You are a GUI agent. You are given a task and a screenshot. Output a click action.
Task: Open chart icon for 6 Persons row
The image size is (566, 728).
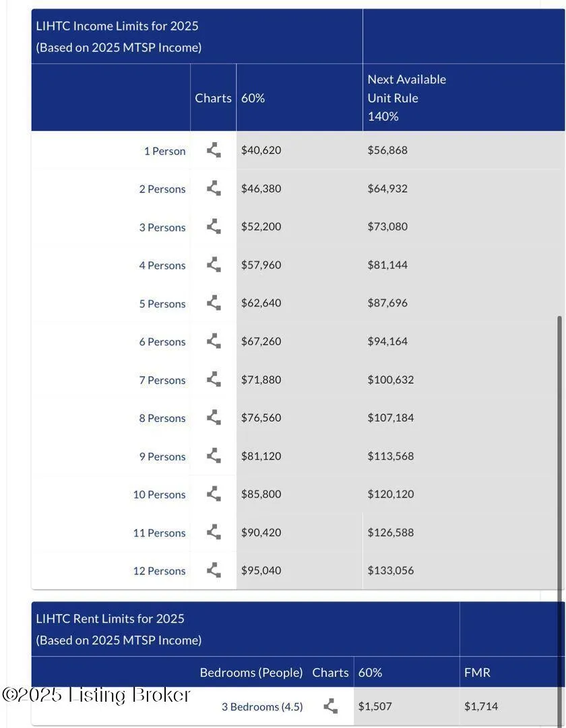click(214, 341)
